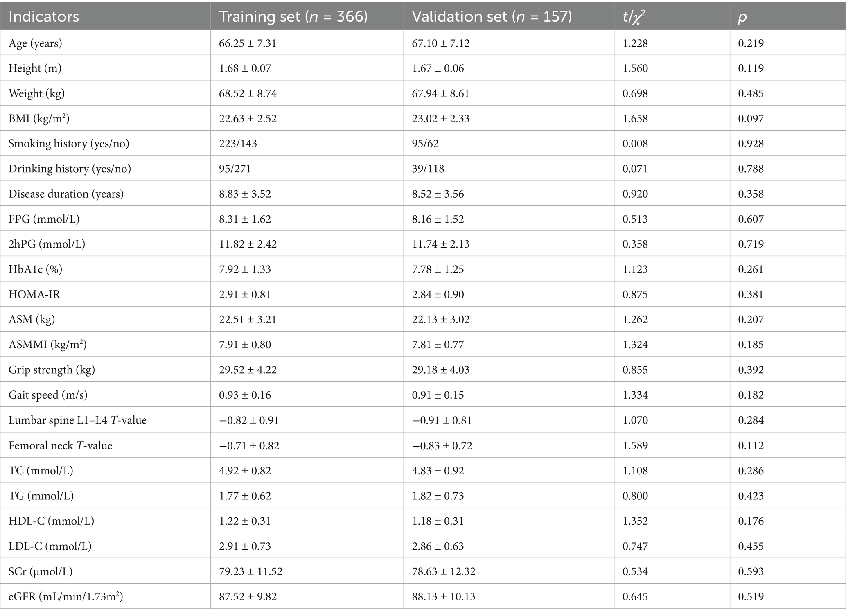Click the Gait speed p value 0.182
Image resolution: width=846 pixels, height=616 pixels.
pos(751,395)
